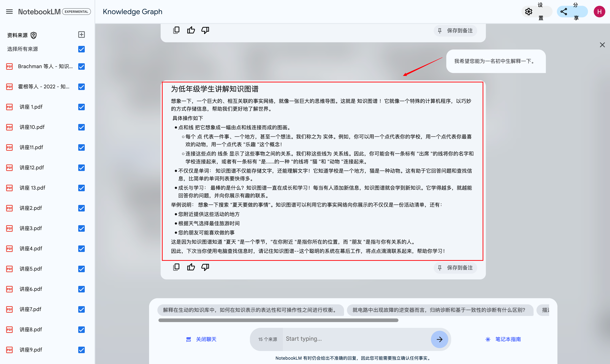Click 关闭聊天 to close chat
Image resolution: width=610 pixels, height=364 pixels.
[x=201, y=339]
